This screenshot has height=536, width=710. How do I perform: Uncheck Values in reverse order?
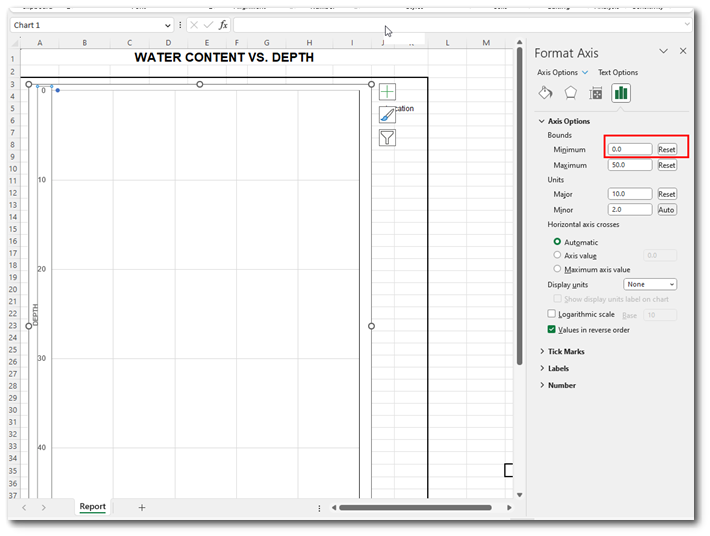[x=552, y=329]
